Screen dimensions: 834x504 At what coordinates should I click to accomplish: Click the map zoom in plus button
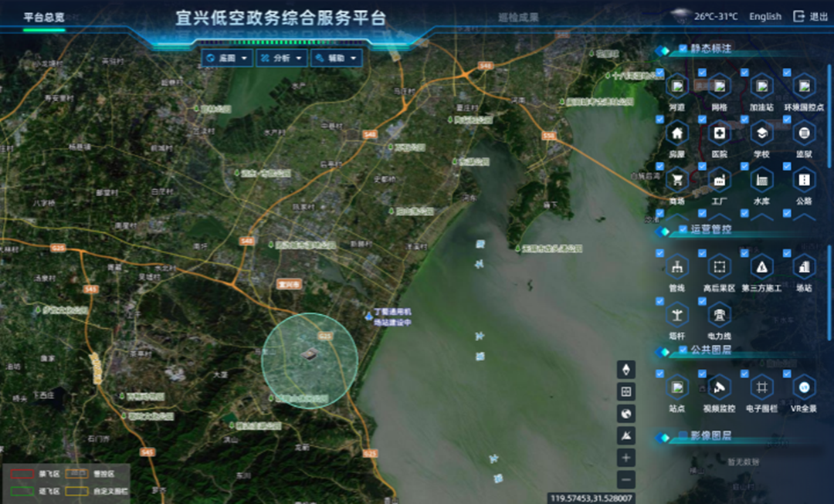click(626, 458)
